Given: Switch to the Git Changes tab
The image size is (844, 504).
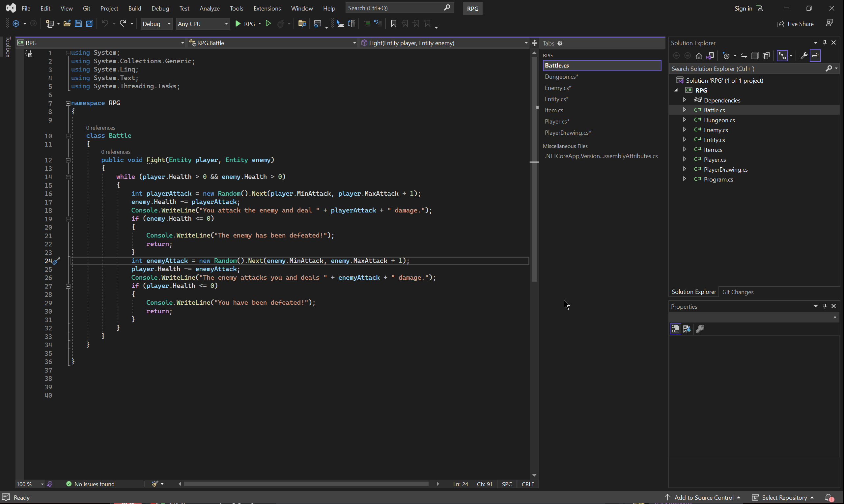Looking at the screenshot, I should point(737,292).
